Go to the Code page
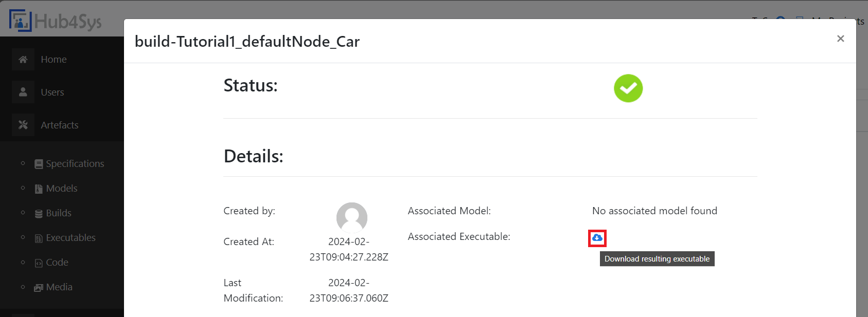 coord(57,263)
